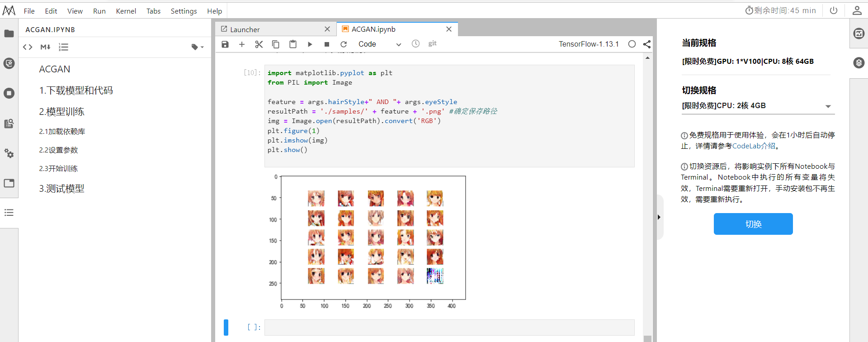
Task: Open the user account icon
Action: point(857,10)
